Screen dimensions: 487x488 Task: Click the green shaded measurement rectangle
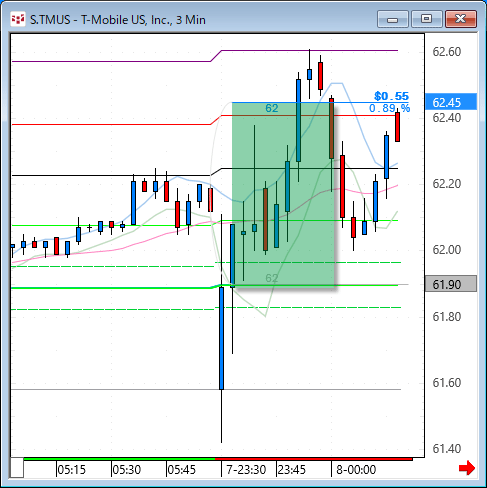tap(283, 194)
